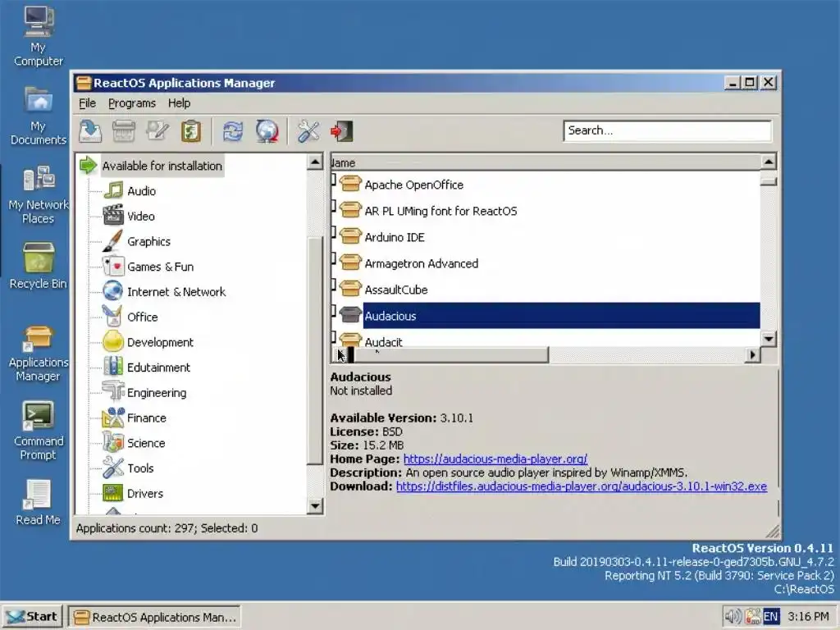Click the Name column header
The image size is (840, 630).
pyautogui.click(x=546, y=162)
